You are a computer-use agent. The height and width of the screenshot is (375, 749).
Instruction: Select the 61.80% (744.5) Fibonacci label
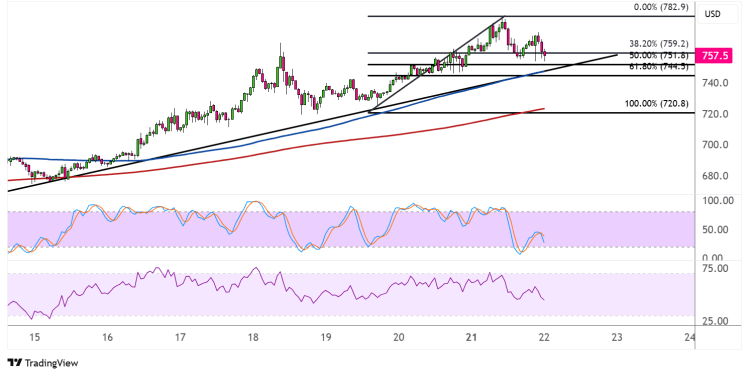coord(659,67)
